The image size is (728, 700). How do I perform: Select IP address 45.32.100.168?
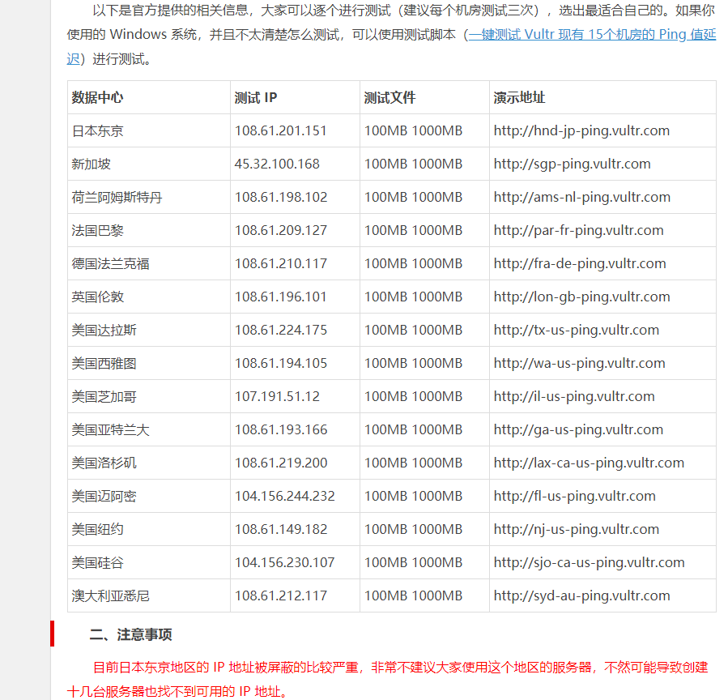tap(277, 164)
